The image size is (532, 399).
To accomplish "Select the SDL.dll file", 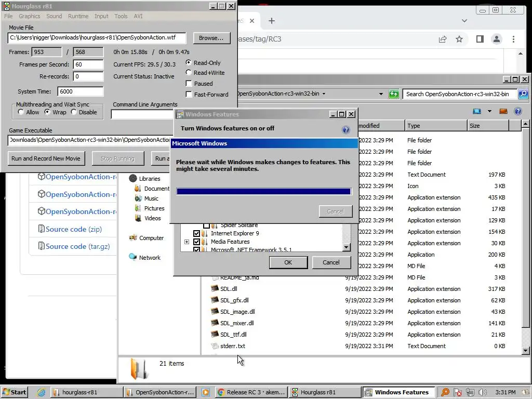I will 229,289.
